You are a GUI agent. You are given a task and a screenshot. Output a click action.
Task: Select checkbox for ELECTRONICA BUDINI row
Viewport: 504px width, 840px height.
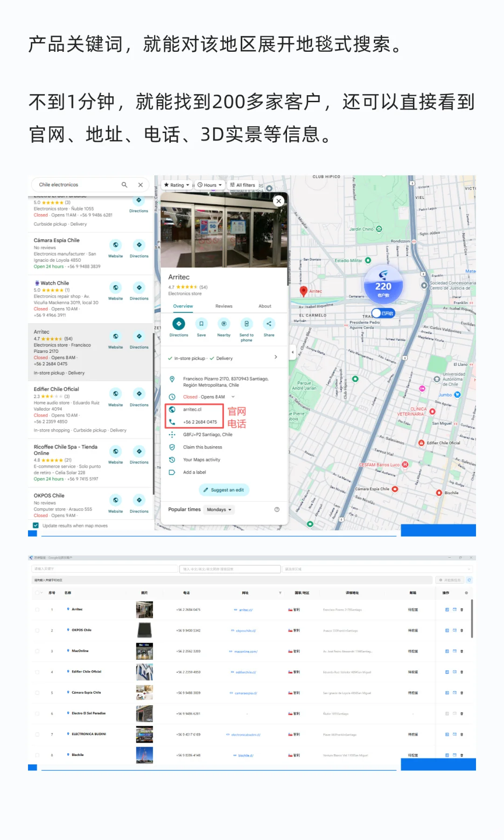[37, 734]
